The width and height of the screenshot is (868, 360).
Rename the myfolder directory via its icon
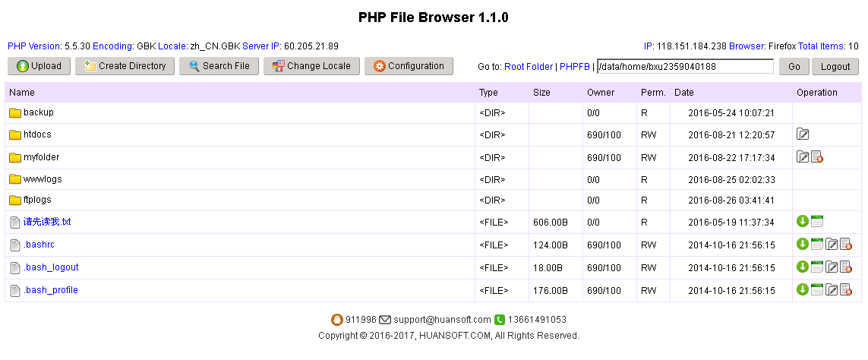click(x=803, y=157)
